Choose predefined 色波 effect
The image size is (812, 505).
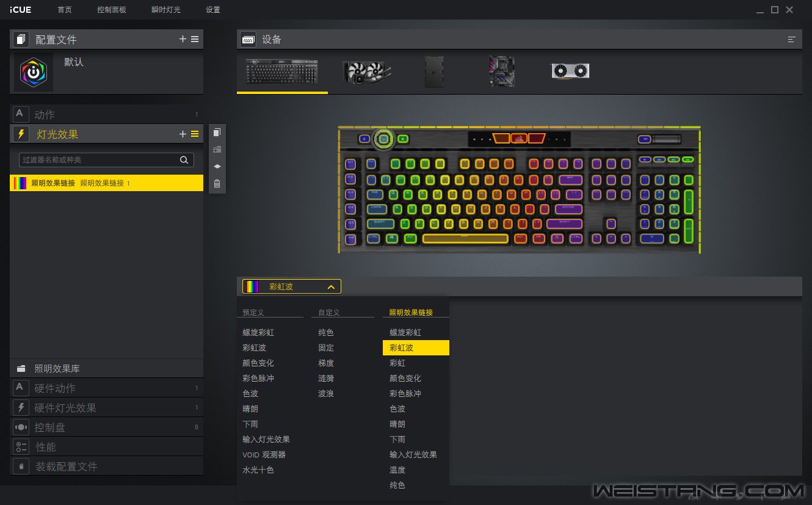pyautogui.click(x=250, y=394)
